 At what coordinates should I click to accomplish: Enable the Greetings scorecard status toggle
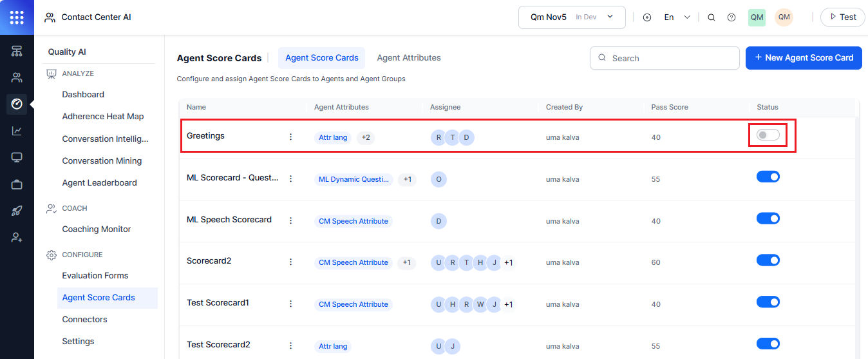(x=768, y=135)
